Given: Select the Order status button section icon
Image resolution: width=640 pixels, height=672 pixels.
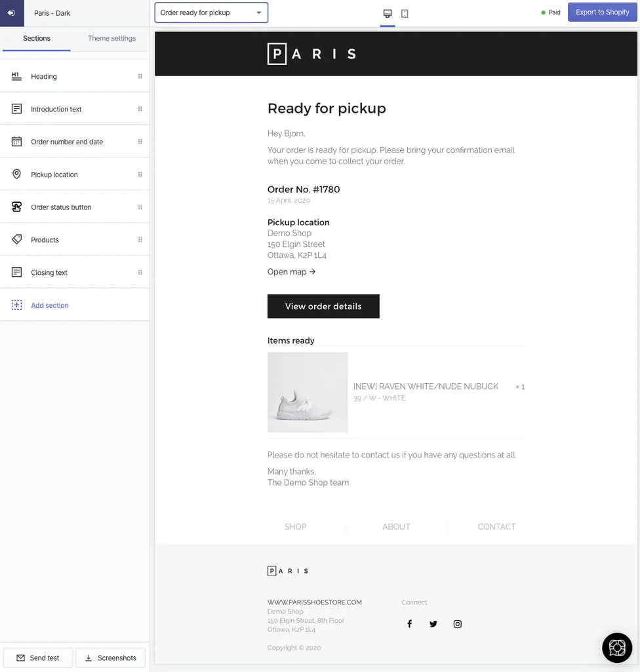Looking at the screenshot, I should [x=16, y=207].
